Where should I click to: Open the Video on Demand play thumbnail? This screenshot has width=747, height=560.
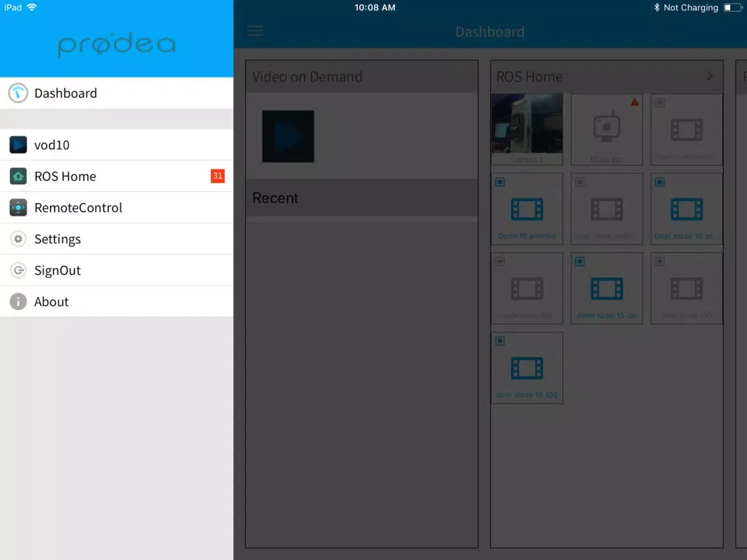tap(288, 136)
